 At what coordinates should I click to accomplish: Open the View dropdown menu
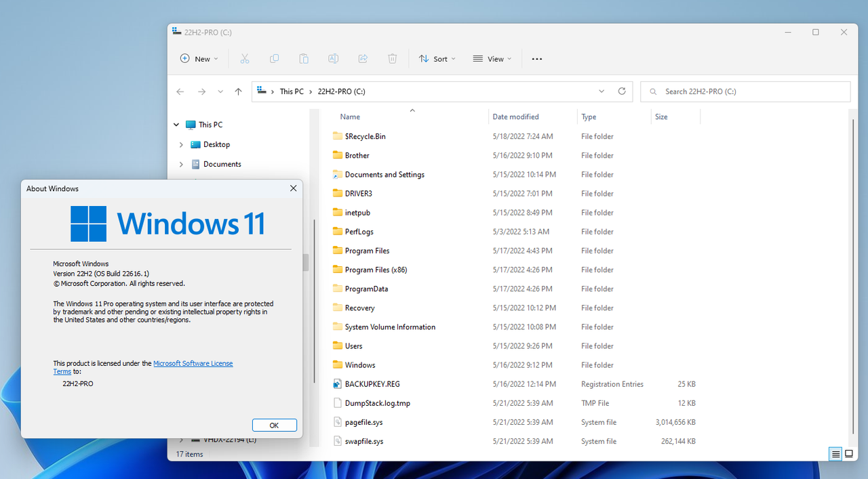(492, 59)
